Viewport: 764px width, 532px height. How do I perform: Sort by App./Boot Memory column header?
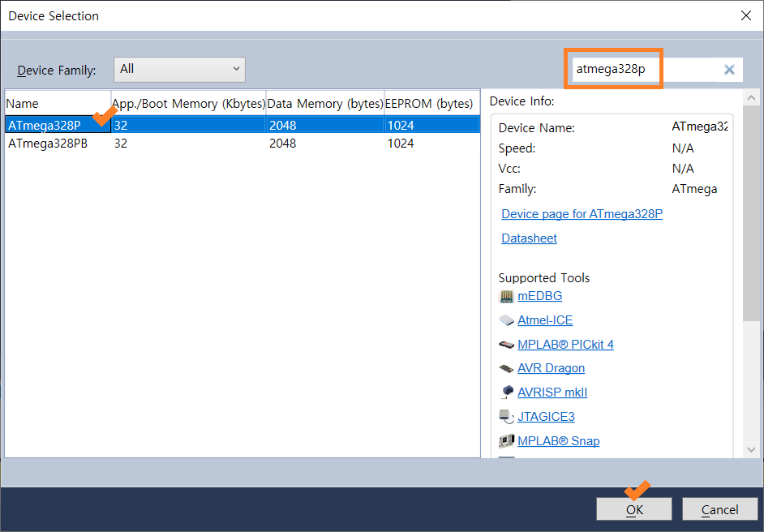coord(188,103)
